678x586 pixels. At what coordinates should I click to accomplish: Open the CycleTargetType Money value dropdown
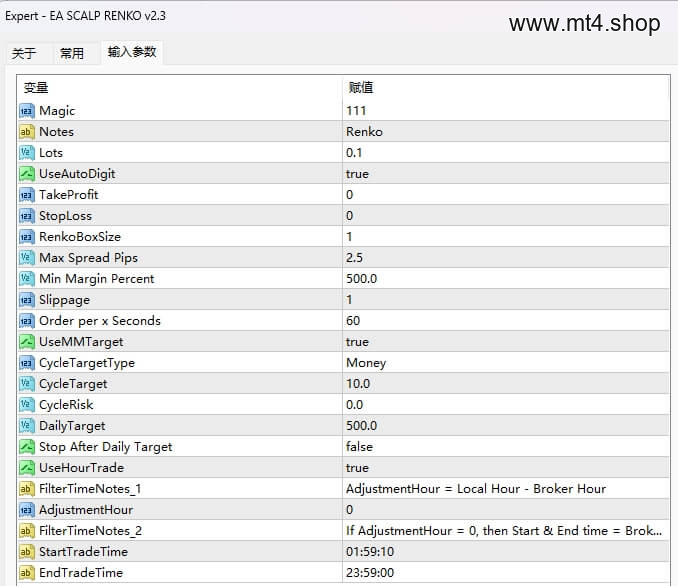click(506, 363)
